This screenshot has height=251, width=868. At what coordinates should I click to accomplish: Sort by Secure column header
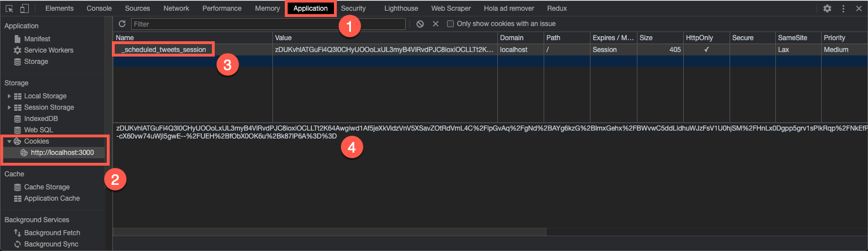(x=752, y=37)
